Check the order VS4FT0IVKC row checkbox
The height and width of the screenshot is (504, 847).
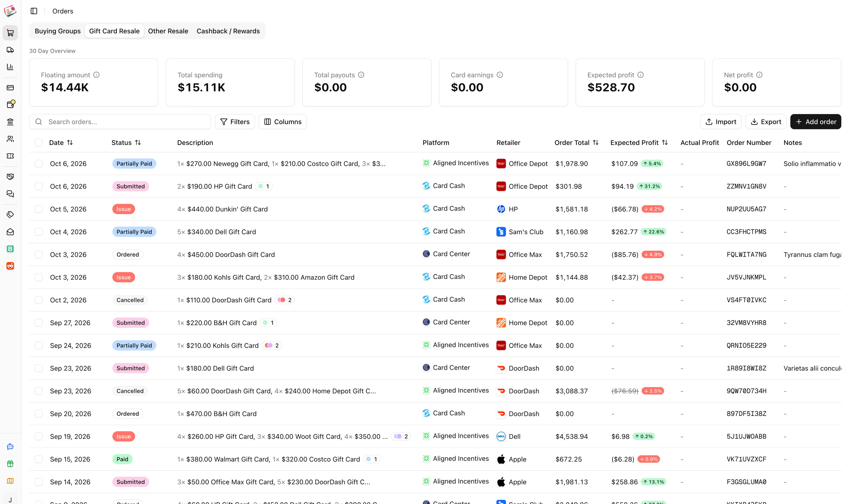(39, 300)
